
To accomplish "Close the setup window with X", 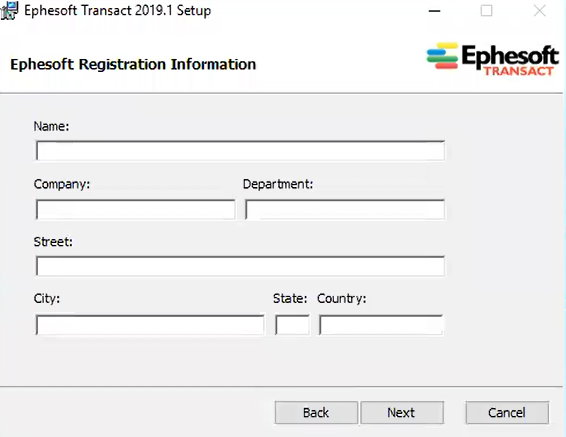I will (x=540, y=11).
